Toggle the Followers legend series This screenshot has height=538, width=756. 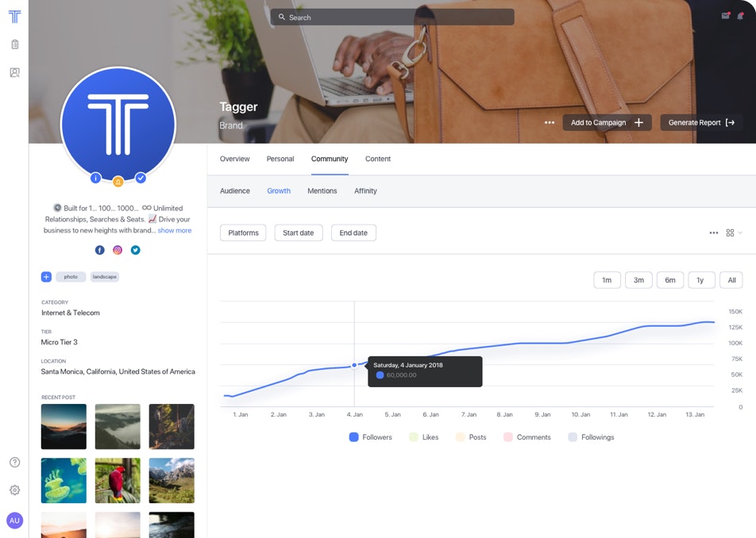[x=370, y=437]
